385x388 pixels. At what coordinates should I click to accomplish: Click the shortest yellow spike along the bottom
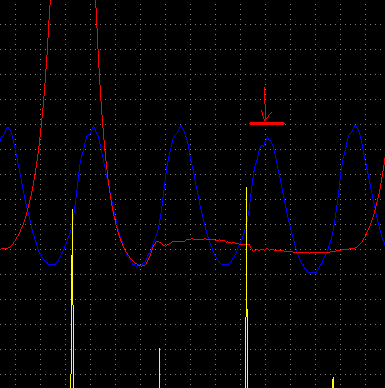pyautogui.click(x=333, y=383)
